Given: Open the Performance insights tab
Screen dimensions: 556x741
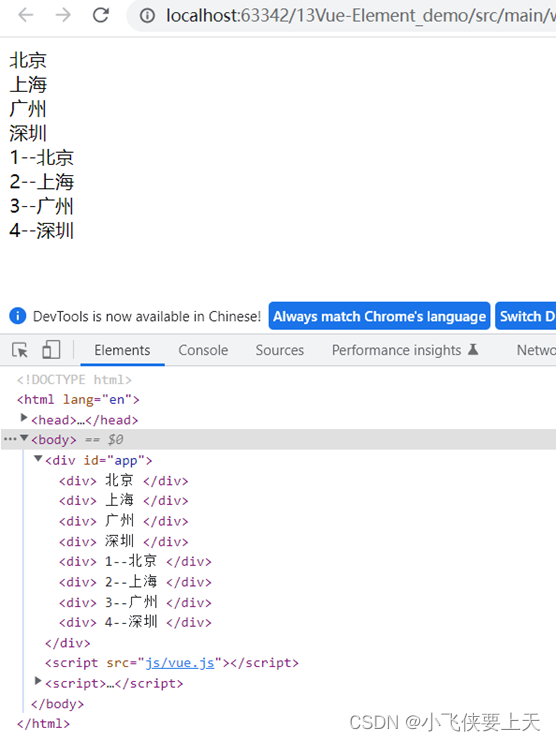Looking at the screenshot, I should [396, 350].
